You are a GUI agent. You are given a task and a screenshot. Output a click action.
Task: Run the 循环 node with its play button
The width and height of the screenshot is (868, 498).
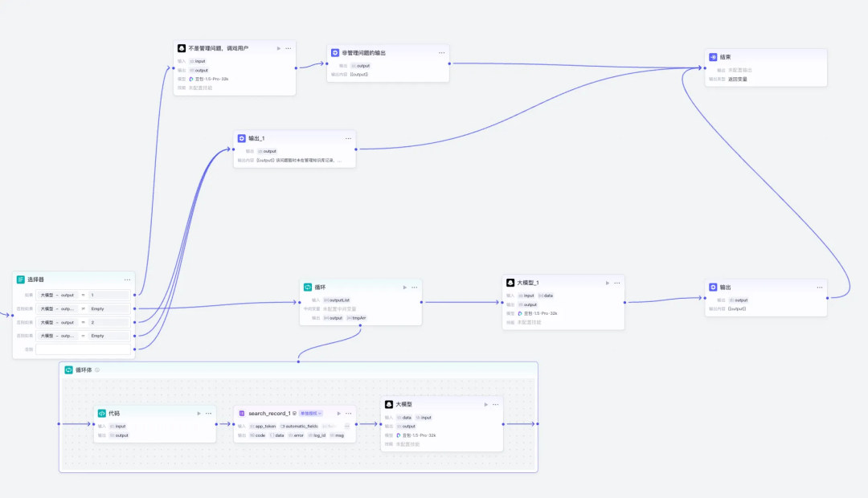click(404, 288)
